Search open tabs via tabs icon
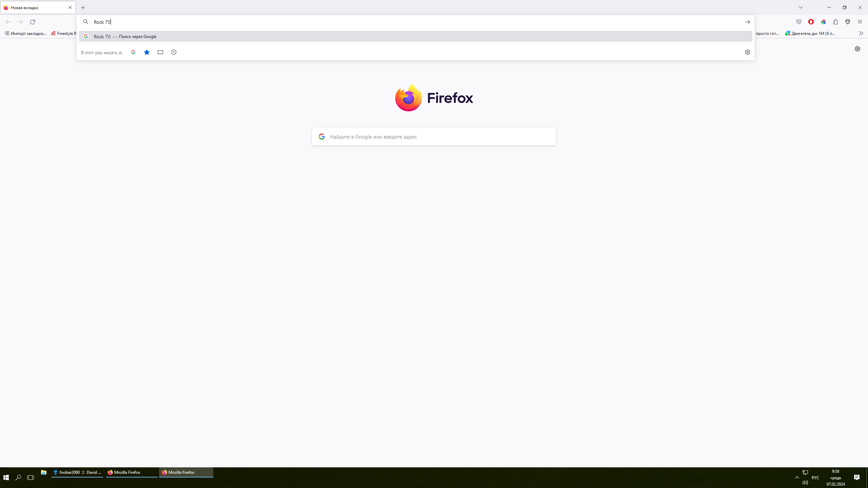The height and width of the screenshot is (488, 868). coord(160,52)
